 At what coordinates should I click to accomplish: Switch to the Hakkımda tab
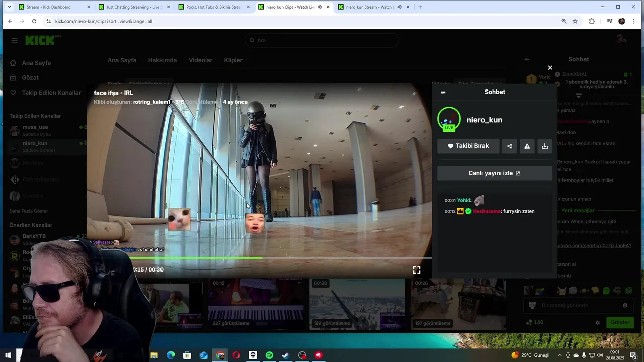[162, 60]
